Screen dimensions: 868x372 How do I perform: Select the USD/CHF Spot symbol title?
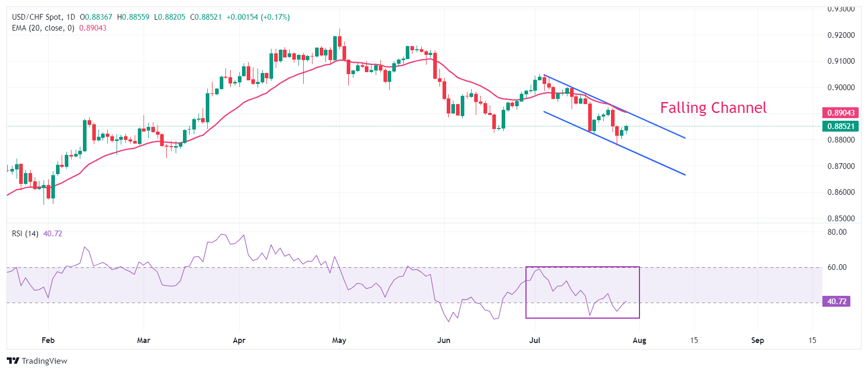(x=37, y=17)
